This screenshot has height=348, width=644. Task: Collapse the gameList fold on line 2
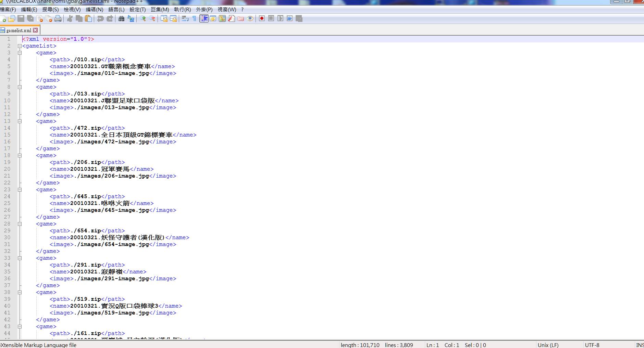pos(20,46)
